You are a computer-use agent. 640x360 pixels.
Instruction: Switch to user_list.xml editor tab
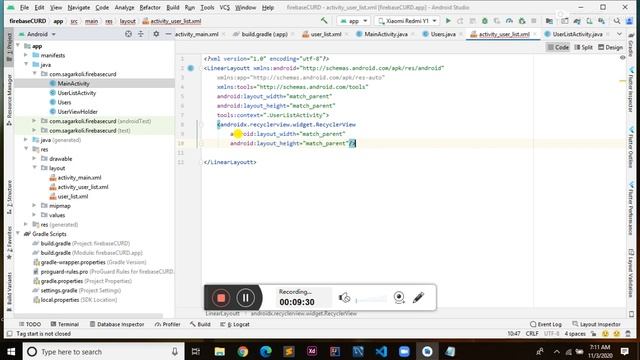coord(326,34)
